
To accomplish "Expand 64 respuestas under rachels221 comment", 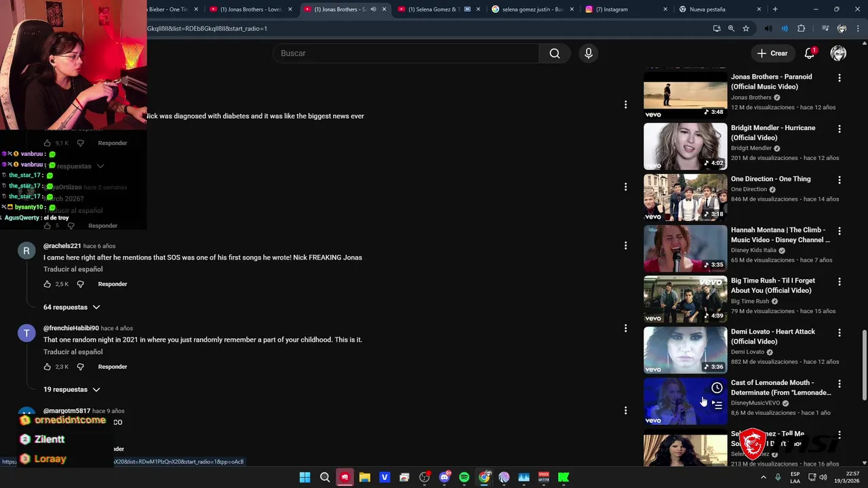I will 72,307.
